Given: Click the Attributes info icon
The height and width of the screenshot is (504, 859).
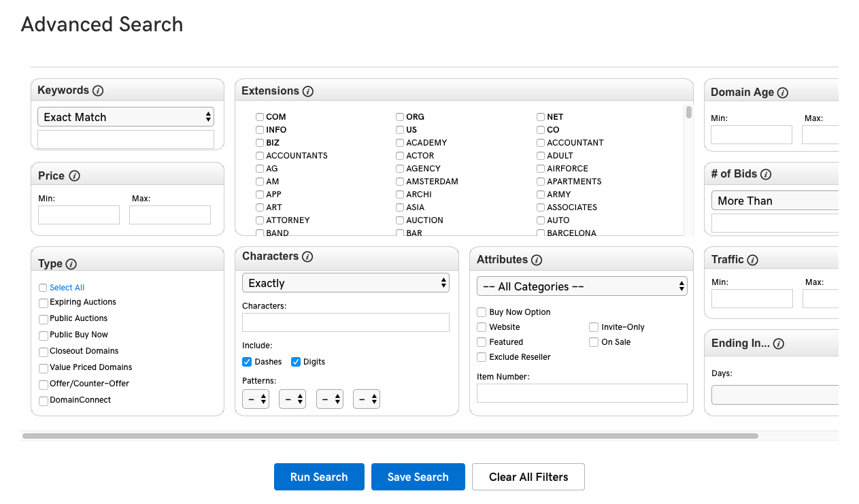Looking at the screenshot, I should tap(537, 260).
